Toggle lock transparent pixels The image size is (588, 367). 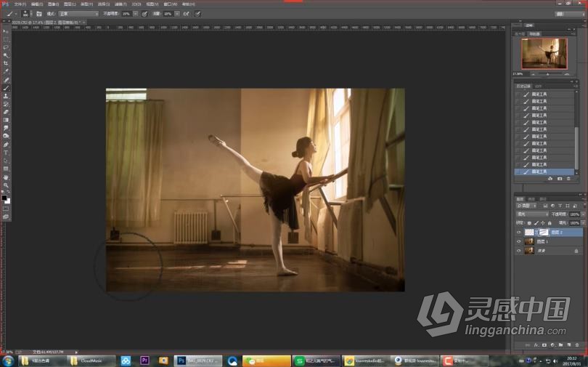tap(529, 223)
